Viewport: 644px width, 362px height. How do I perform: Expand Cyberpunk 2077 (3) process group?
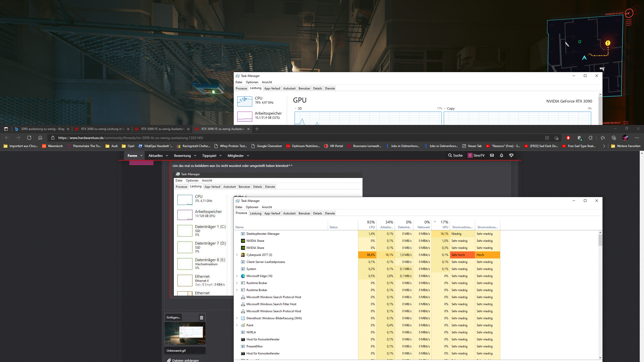pos(237,255)
